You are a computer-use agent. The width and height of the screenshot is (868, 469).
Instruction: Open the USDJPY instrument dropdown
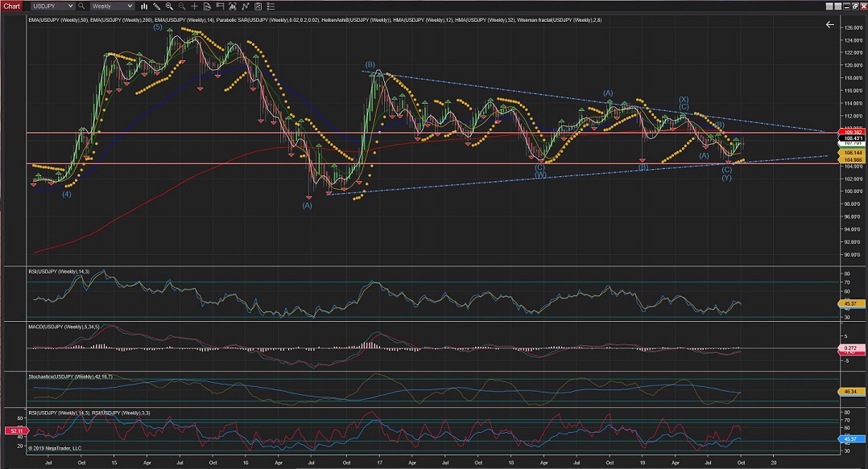point(52,6)
